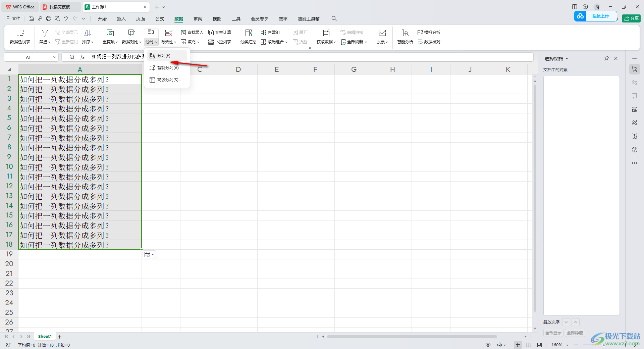644x349 pixels.
Task: Switch to the 视图 (View) tab
Action: tap(217, 19)
